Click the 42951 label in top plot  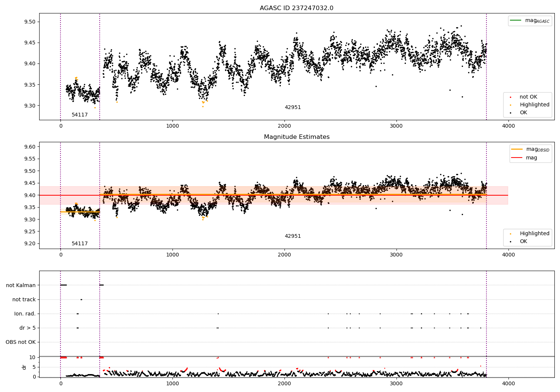pos(293,108)
